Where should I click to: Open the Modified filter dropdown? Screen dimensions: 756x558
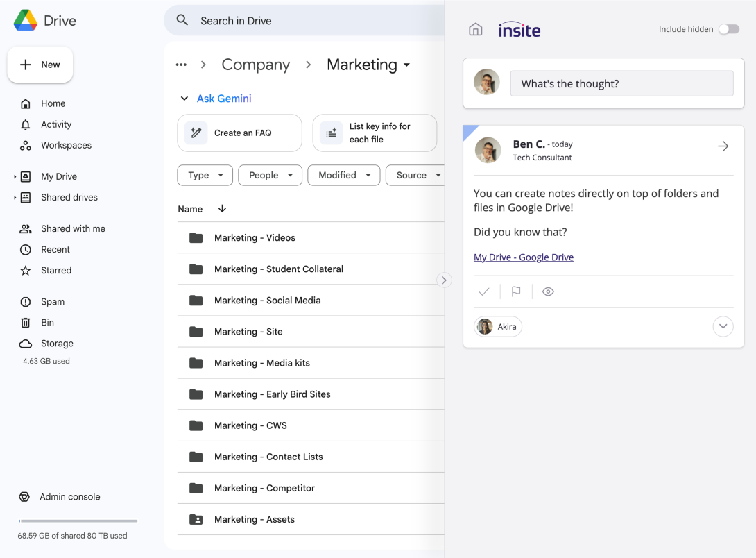coord(343,175)
